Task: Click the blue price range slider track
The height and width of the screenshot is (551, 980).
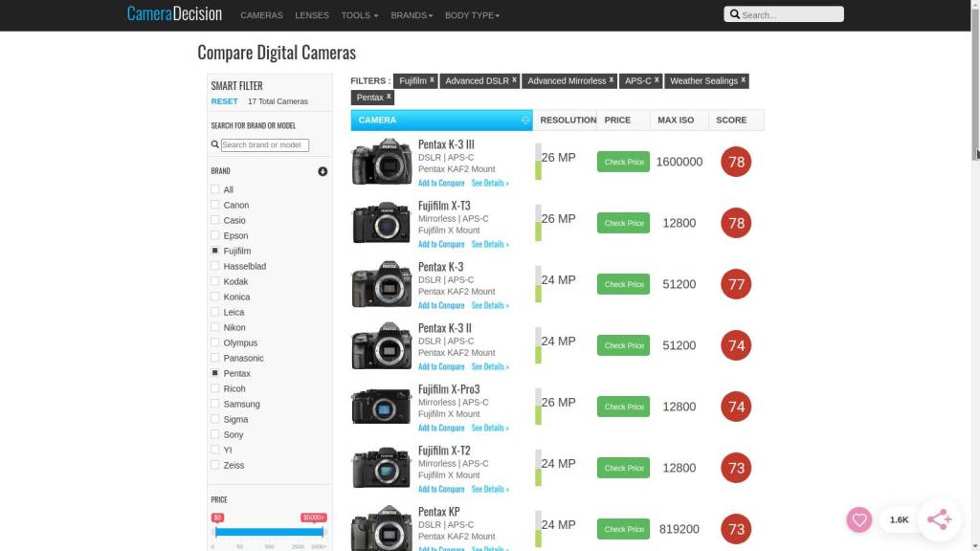Action: (269, 532)
